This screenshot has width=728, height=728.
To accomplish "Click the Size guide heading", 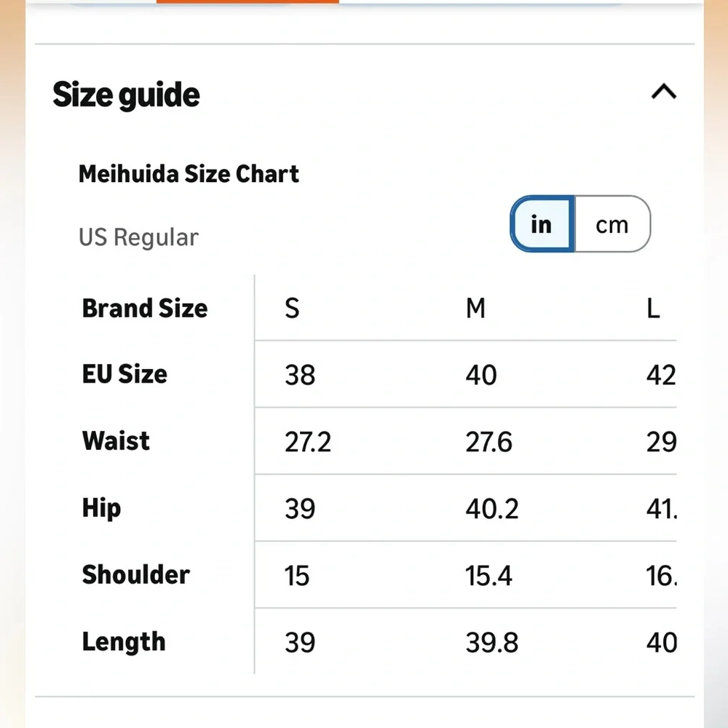I will point(126,95).
